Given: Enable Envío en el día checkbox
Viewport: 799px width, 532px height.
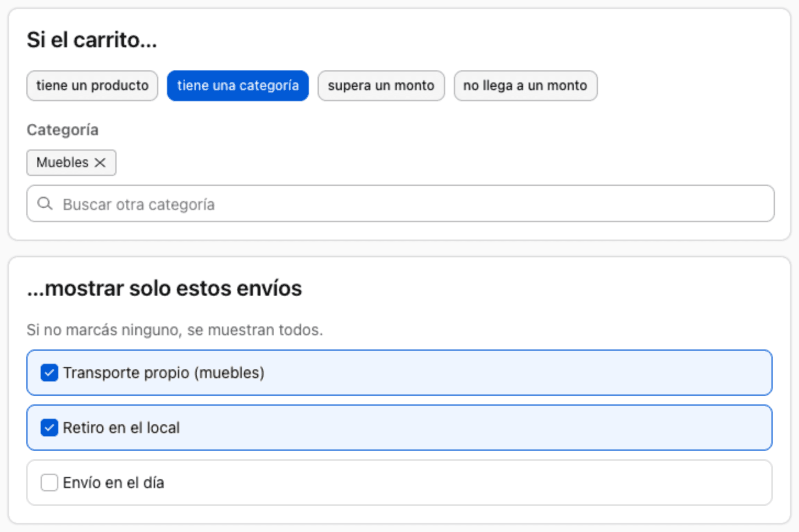Looking at the screenshot, I should [49, 483].
